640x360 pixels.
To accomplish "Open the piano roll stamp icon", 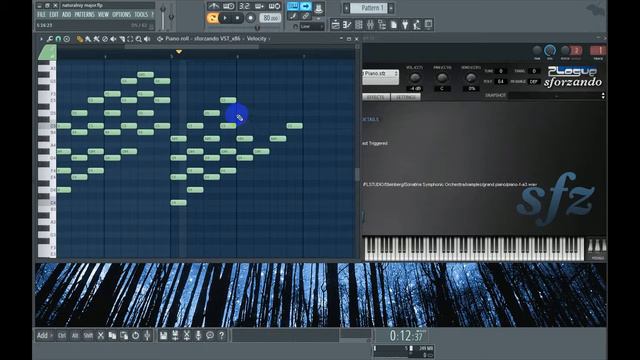I will click(x=67, y=39).
